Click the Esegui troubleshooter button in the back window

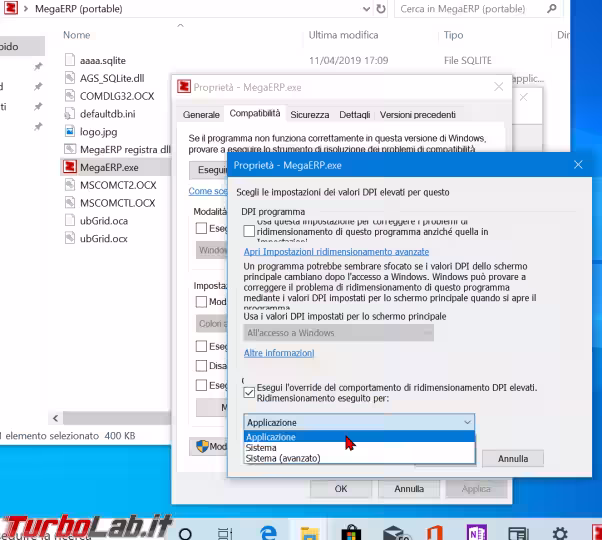tap(209, 170)
